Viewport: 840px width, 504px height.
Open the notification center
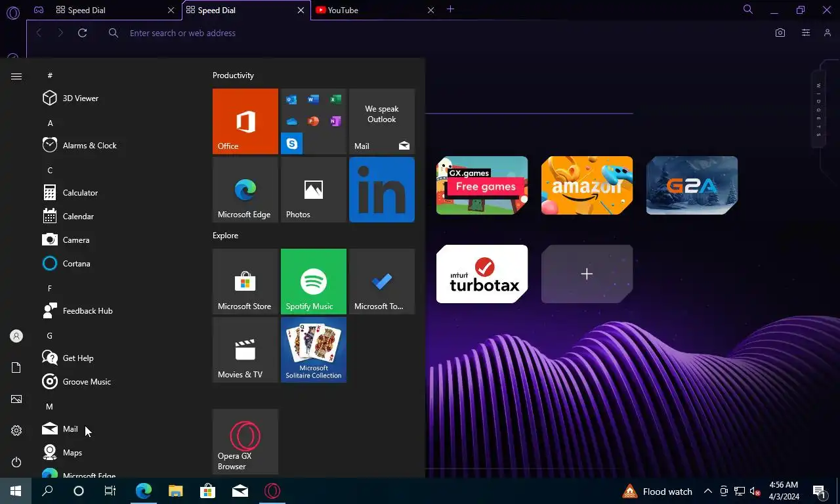pyautogui.click(x=819, y=492)
